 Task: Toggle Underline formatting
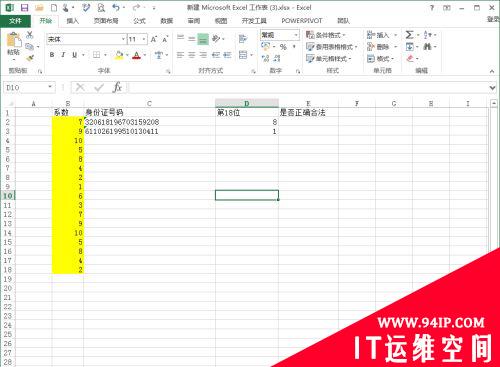tap(74, 55)
